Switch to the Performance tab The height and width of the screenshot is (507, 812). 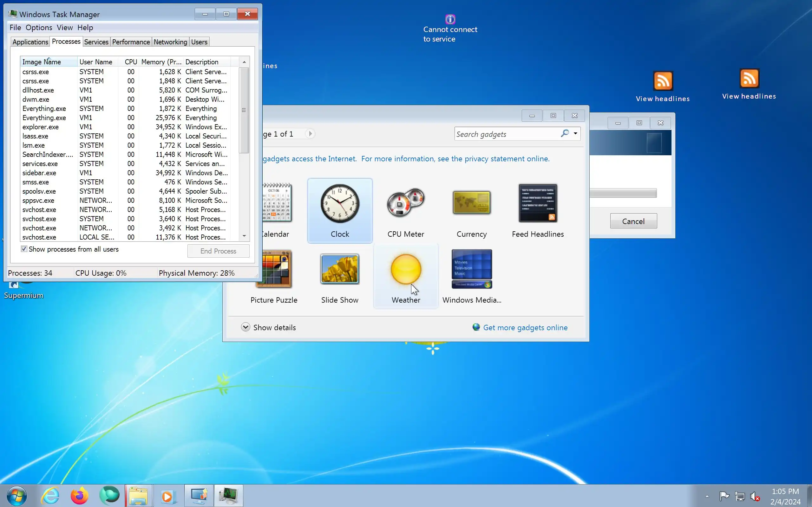[x=131, y=42]
